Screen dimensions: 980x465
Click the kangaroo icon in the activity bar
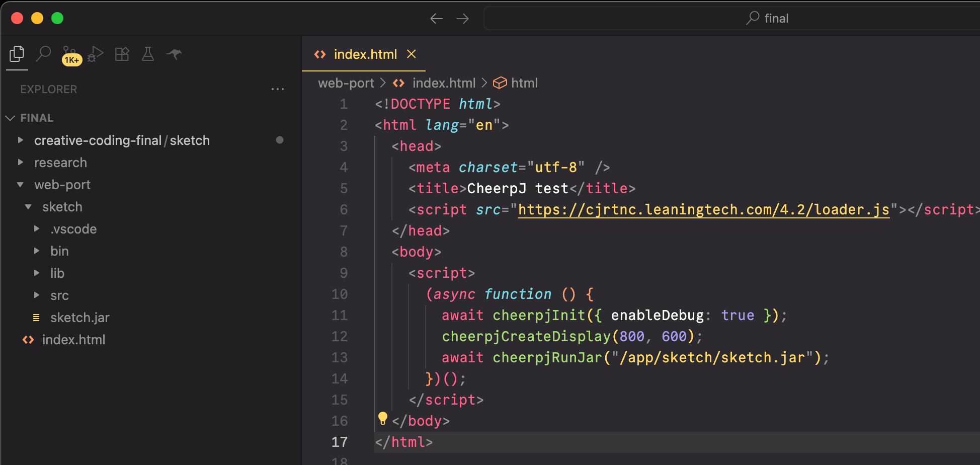(x=174, y=53)
